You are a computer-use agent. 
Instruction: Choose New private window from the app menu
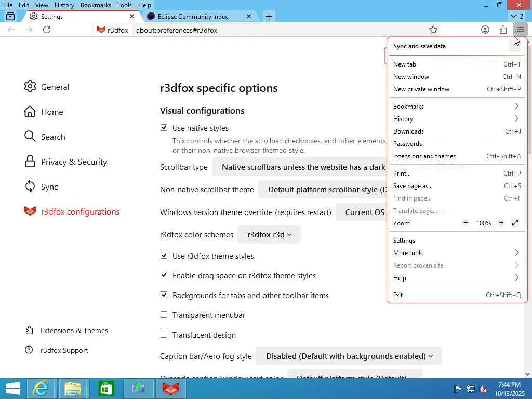pos(456,89)
